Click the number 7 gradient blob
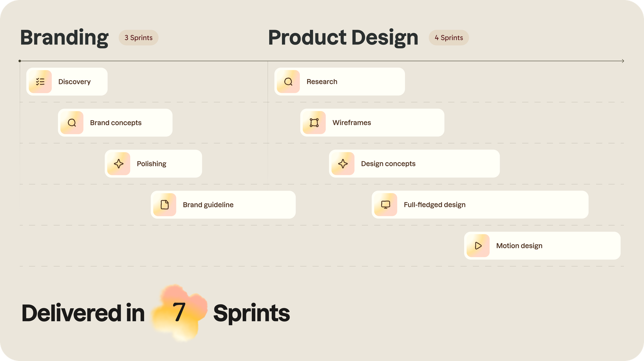 [179, 312]
